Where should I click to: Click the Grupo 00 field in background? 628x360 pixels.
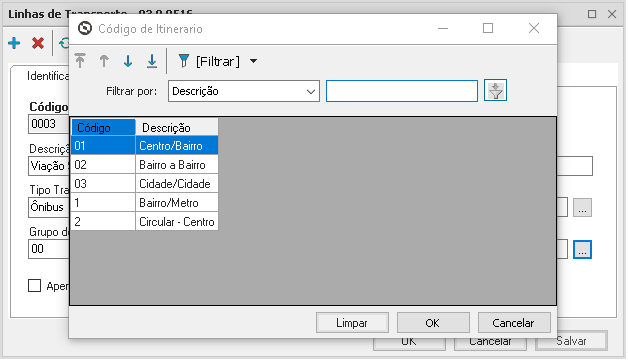click(48, 249)
